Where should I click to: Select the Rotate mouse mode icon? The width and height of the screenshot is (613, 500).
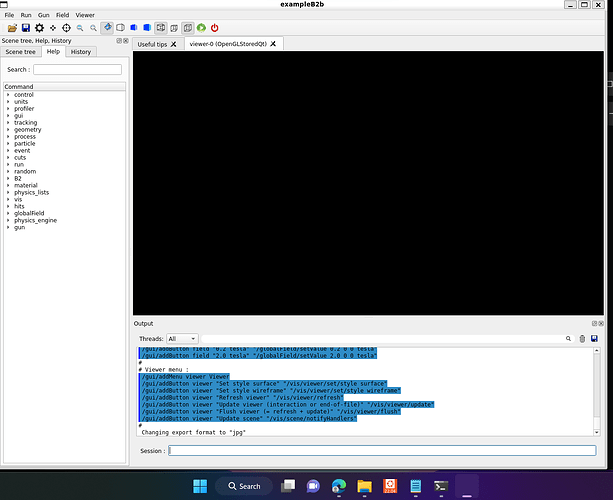(107, 28)
